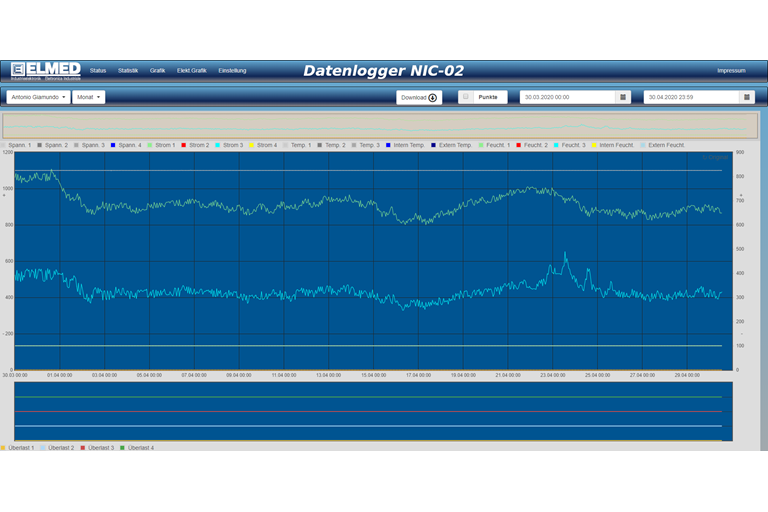
Task: Open calendar picker for end date
Action: pos(746,97)
